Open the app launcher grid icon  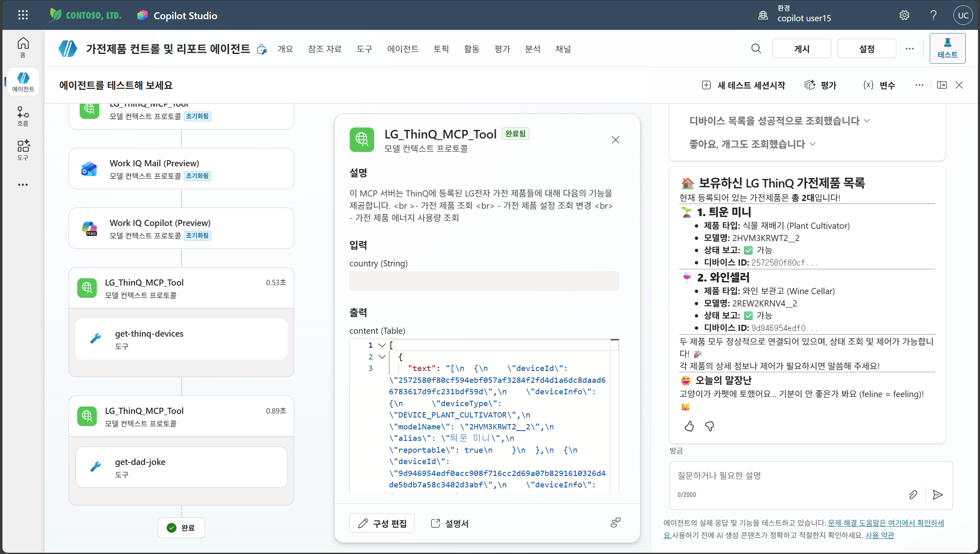(x=23, y=15)
